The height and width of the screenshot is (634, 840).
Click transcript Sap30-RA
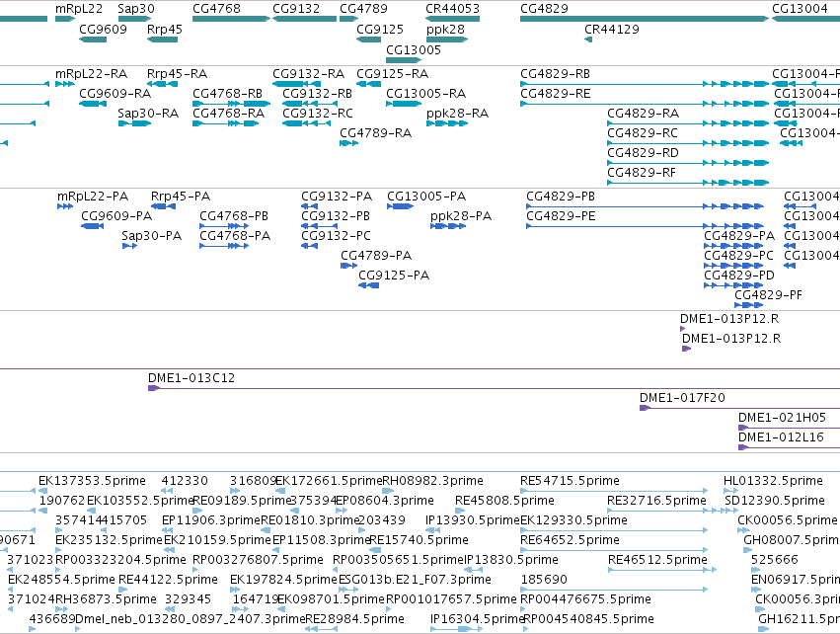tap(134, 123)
